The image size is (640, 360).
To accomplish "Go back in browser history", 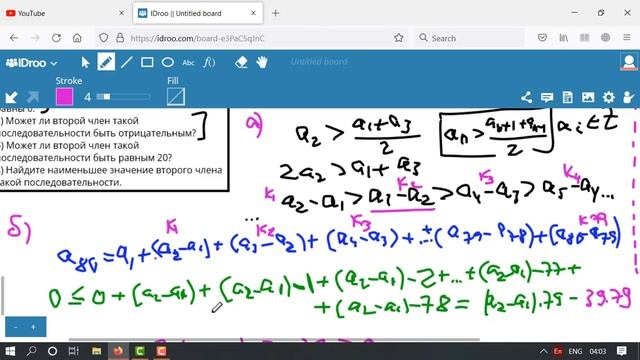I will pos(14,38).
